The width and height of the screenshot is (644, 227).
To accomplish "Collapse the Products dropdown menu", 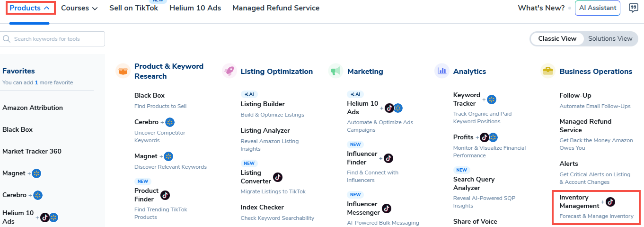I will coord(30,8).
